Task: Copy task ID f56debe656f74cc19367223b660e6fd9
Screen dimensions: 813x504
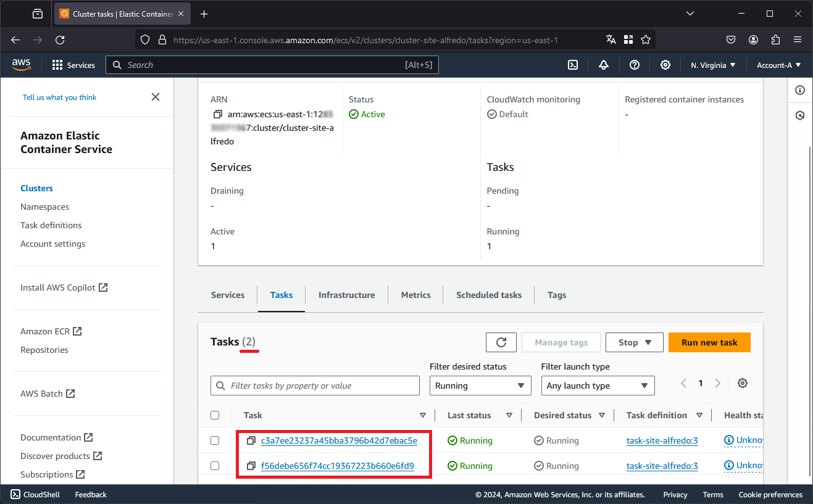Action: pyautogui.click(x=251, y=466)
